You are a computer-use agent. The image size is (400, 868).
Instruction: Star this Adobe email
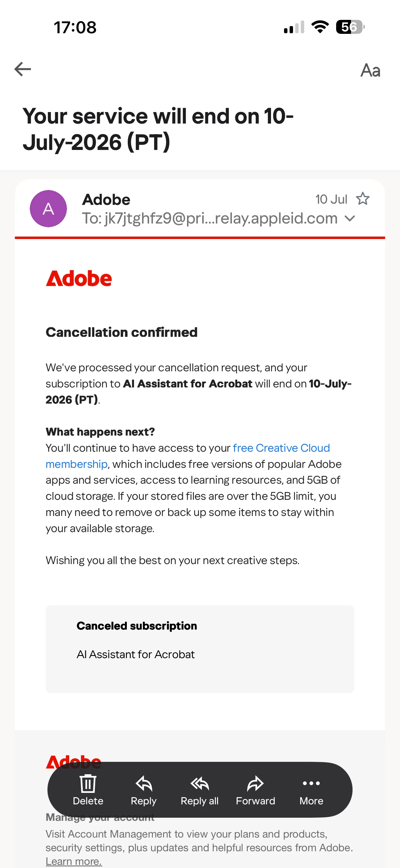(362, 199)
